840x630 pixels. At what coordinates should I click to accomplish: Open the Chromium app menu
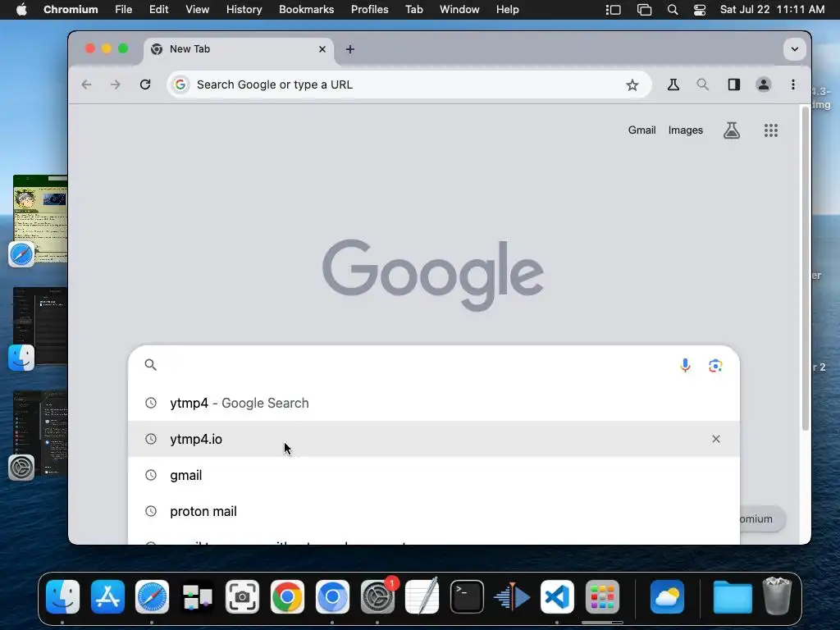pos(71,10)
